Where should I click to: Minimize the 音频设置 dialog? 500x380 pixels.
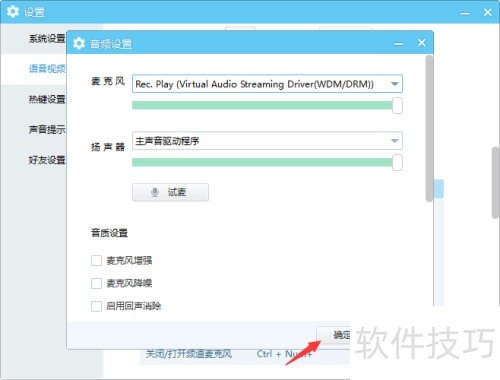(399, 44)
